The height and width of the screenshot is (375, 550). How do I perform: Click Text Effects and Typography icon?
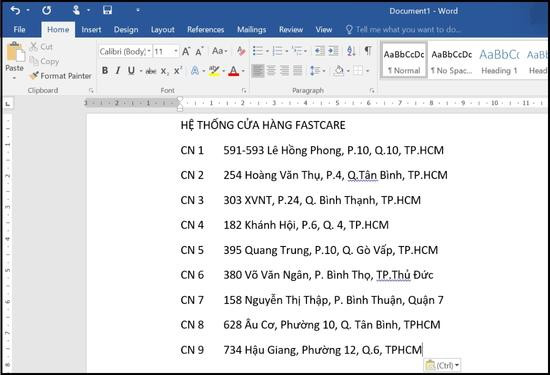pos(195,71)
